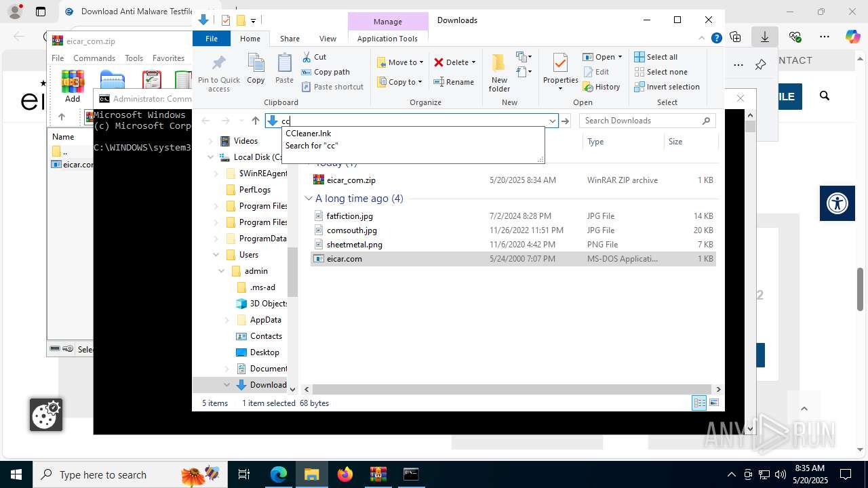Open Windows Start menu
The image size is (868, 488).
tap(16, 474)
